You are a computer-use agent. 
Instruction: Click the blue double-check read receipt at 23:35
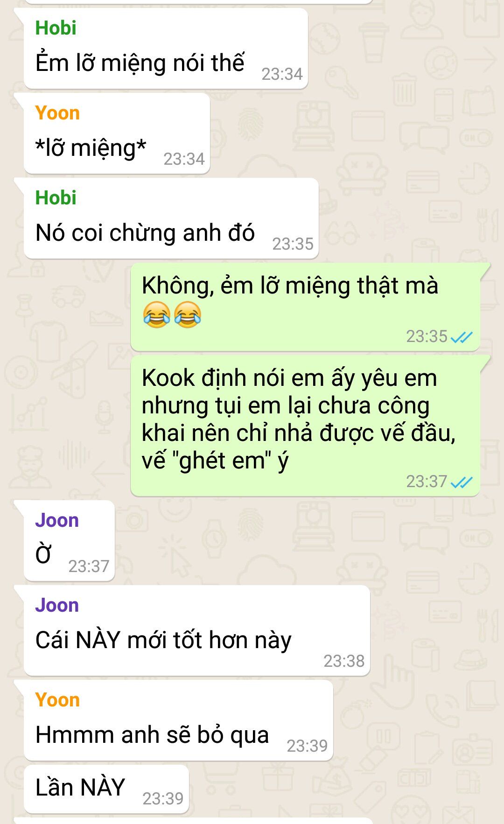tap(462, 337)
